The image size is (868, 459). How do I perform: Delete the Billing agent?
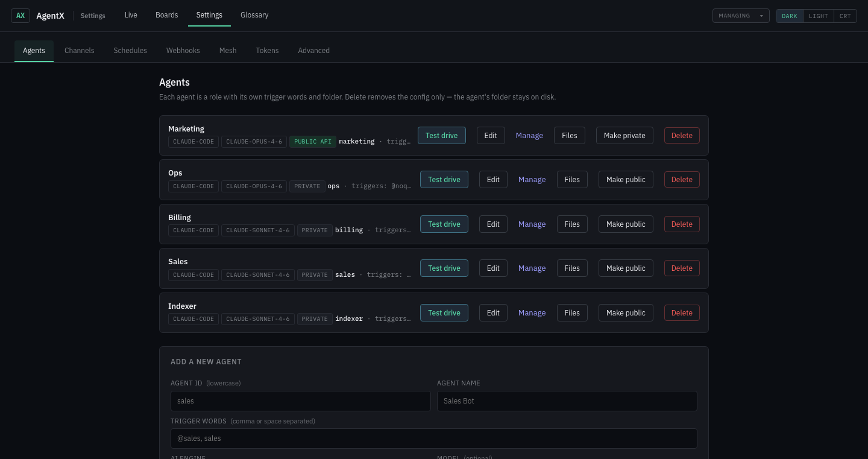[682, 224]
